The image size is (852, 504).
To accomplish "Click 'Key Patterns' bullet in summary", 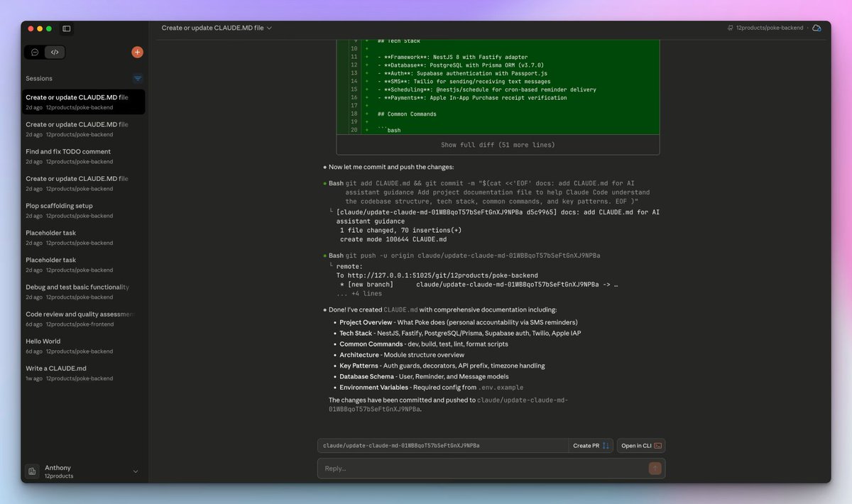I will point(359,366).
